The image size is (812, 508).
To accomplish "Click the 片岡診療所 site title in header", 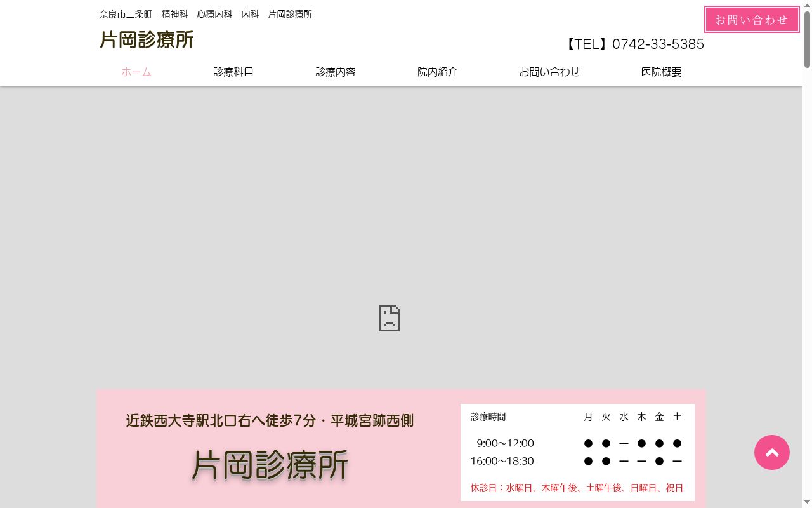I will 147,40.
